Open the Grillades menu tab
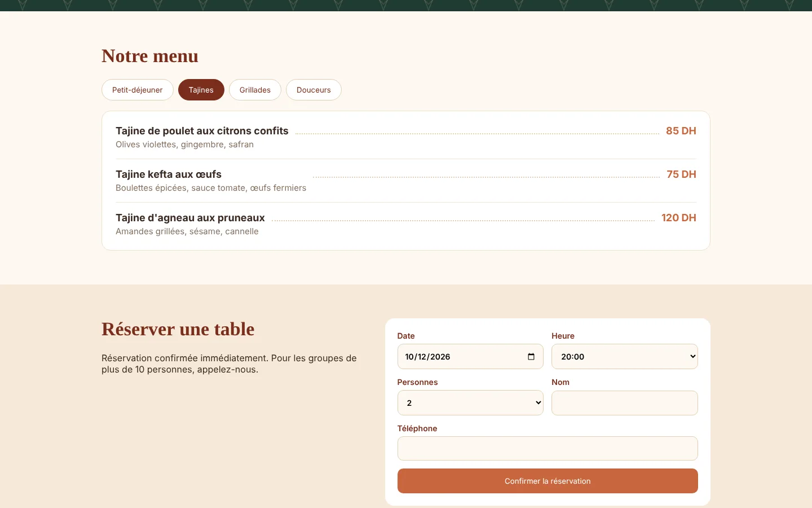 tap(255, 90)
